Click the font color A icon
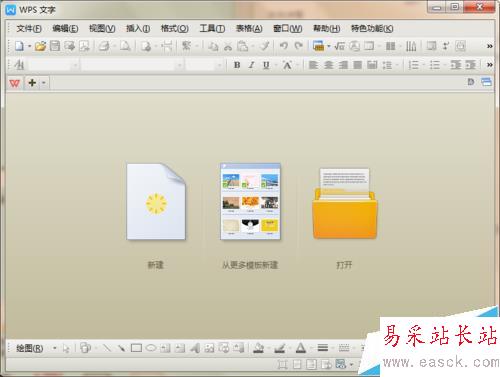This screenshot has height=377, width=500. point(301,348)
